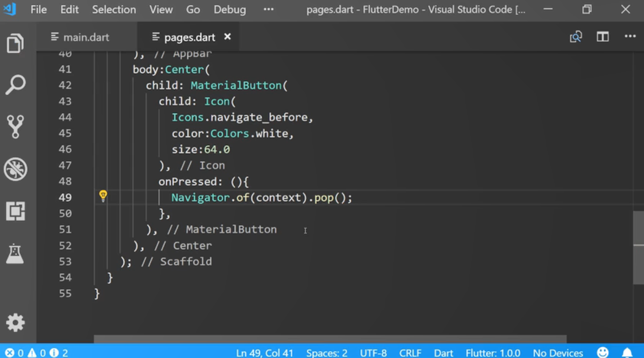
Task: Click the // MaterialButton comment on line 51
Action: tap(222, 229)
